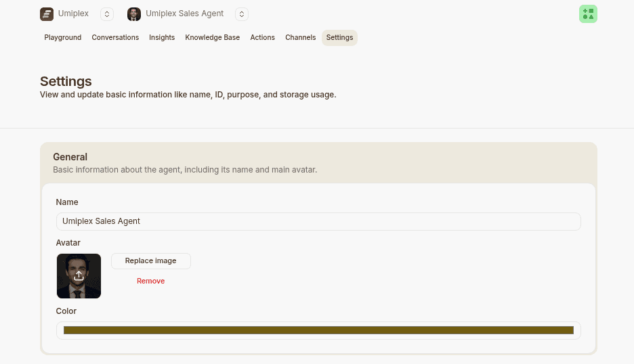This screenshot has width=634, height=364.
Task: Click the red Remove avatar link
Action: pos(151,281)
